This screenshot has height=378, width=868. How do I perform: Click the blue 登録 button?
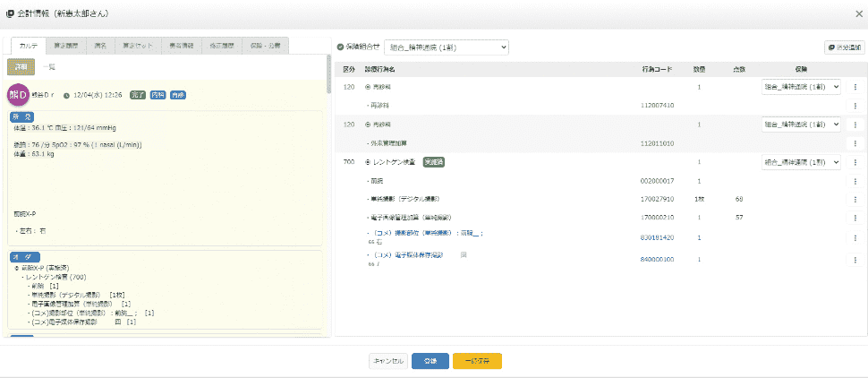430,361
